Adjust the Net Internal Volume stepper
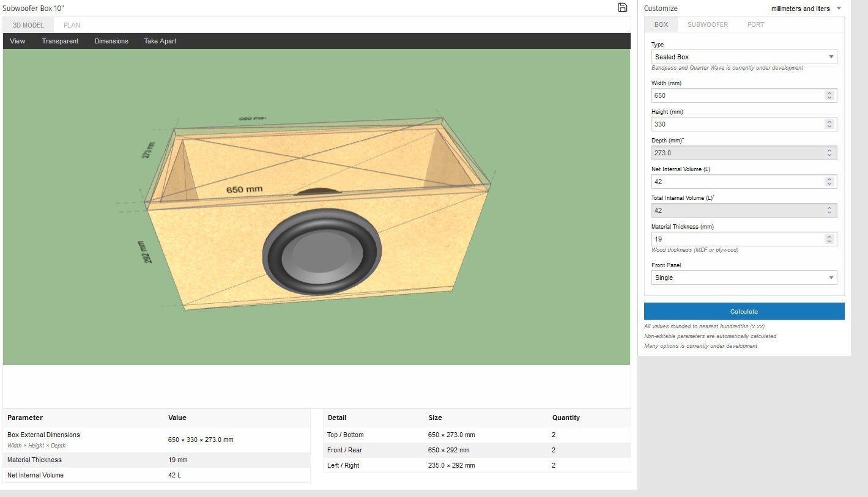The height and width of the screenshot is (497, 868). click(829, 182)
